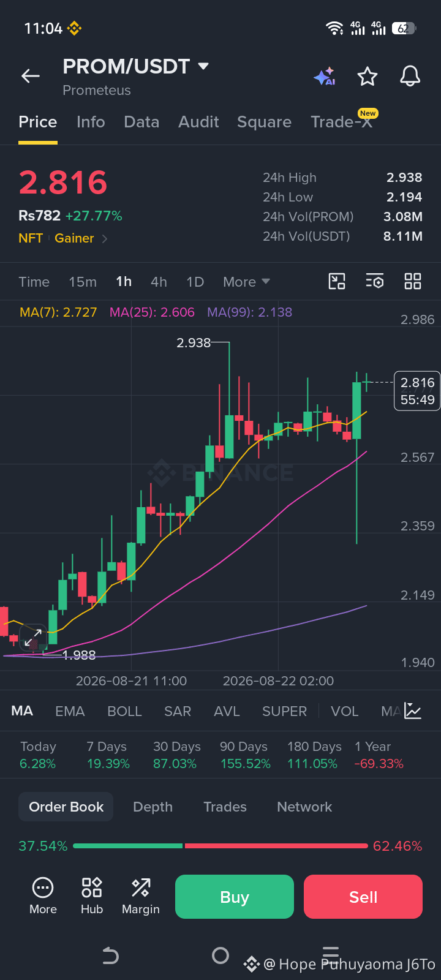Toggle the VOL indicator
Screen dimensions: 441x980
coord(344,711)
